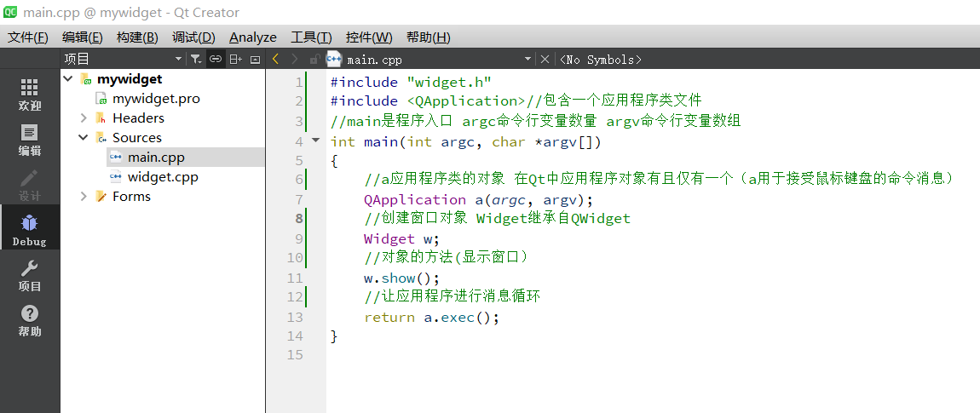Image resolution: width=980 pixels, height=413 pixels.
Task: Open the Analyze menu
Action: click(x=252, y=37)
